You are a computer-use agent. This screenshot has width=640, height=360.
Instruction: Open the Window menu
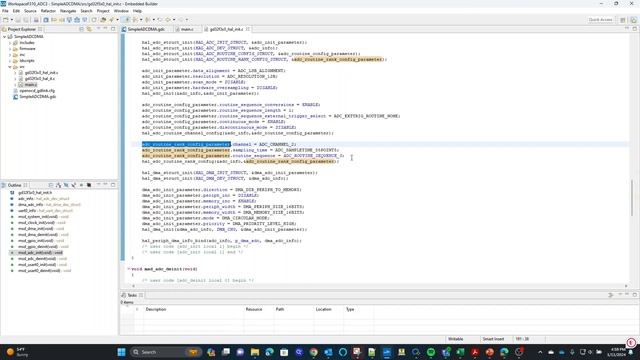(x=121, y=11)
